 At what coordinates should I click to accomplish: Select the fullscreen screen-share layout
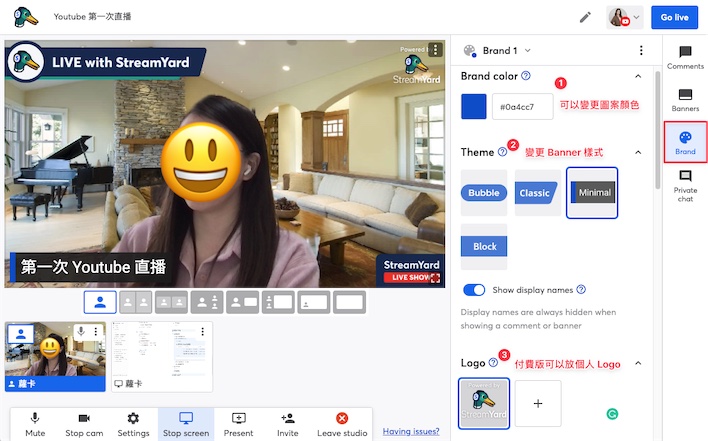coord(349,302)
